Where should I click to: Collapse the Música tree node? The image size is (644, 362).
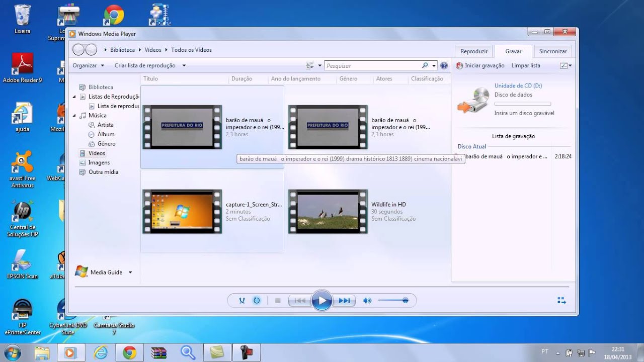75,116
